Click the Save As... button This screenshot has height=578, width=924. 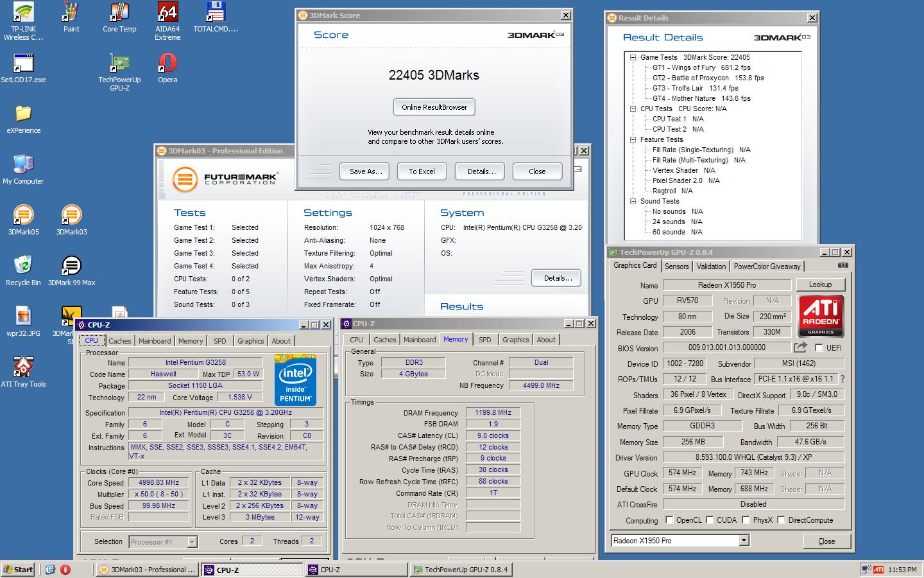point(366,171)
